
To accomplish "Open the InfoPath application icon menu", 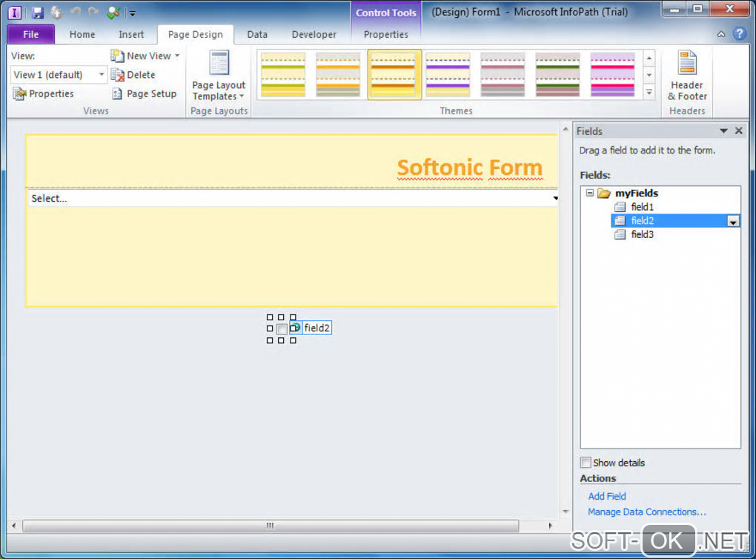I will click(15, 13).
